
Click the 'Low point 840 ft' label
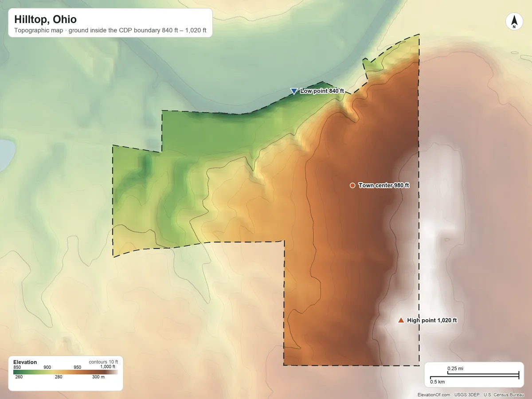tap(322, 91)
